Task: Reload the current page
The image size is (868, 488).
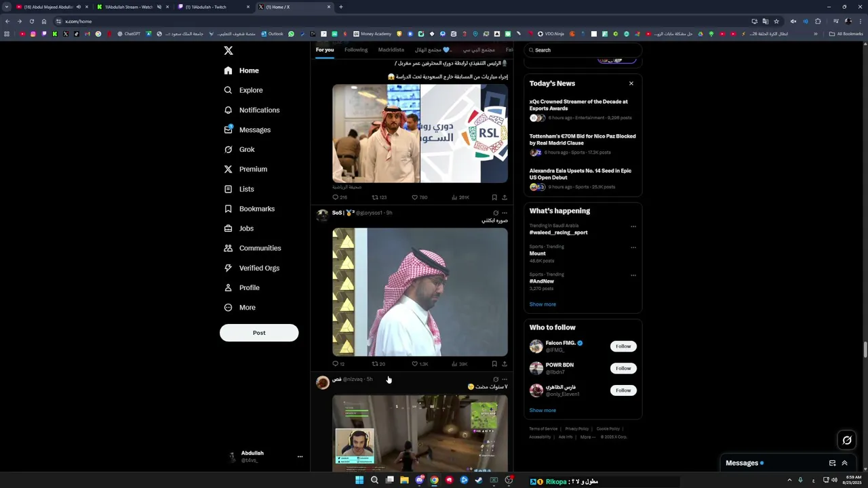Action: tap(31, 21)
